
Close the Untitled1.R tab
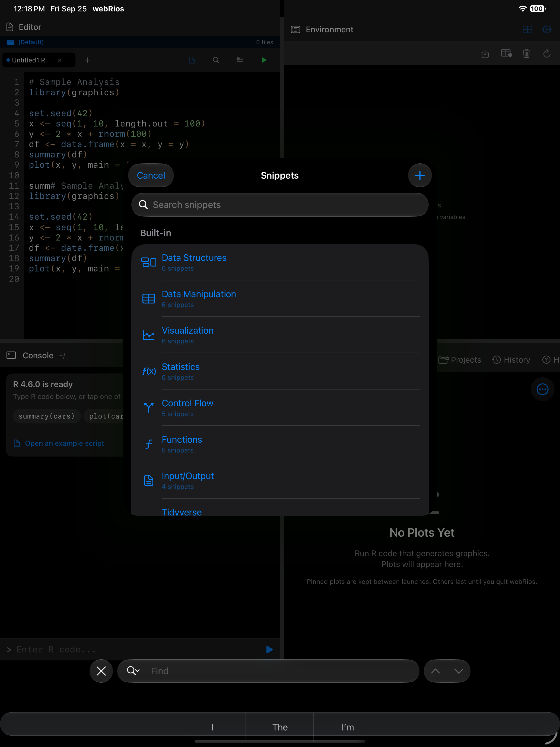pos(59,60)
